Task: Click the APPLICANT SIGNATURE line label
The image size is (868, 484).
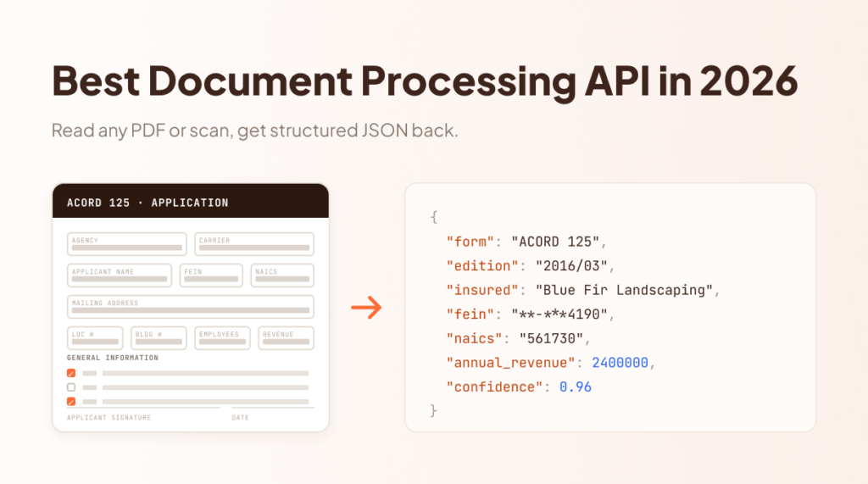Action: coord(109,418)
